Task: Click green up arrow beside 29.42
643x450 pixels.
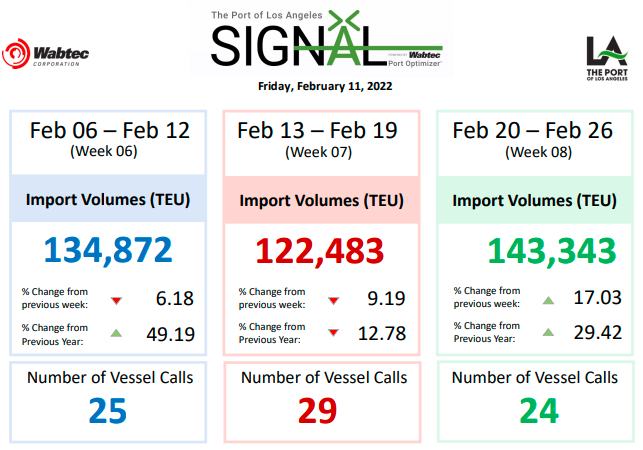Action: pyautogui.click(x=547, y=334)
